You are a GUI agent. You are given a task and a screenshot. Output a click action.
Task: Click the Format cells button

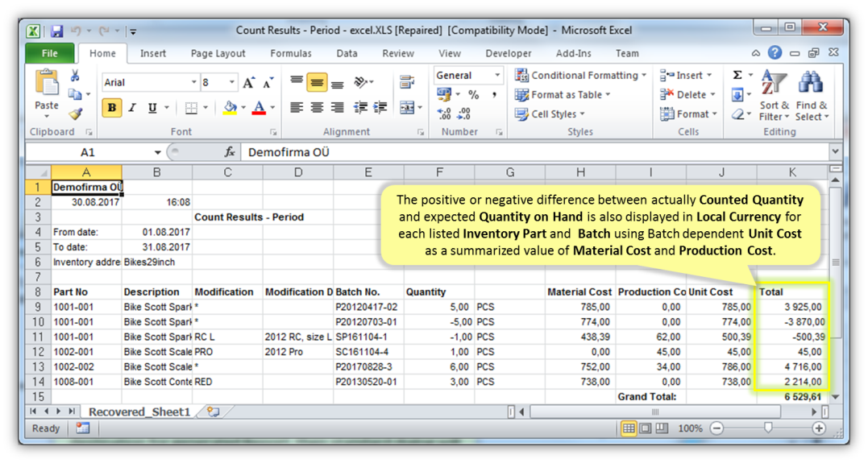point(688,114)
